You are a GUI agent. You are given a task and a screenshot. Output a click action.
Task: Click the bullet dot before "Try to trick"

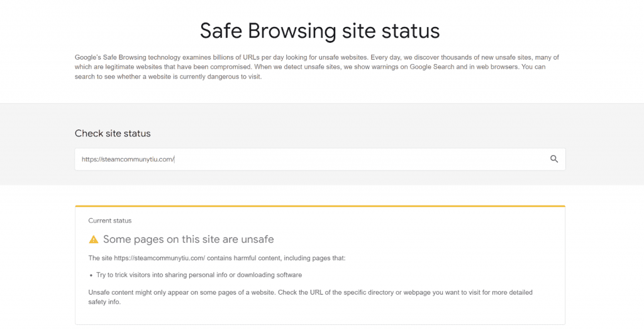pos(91,275)
